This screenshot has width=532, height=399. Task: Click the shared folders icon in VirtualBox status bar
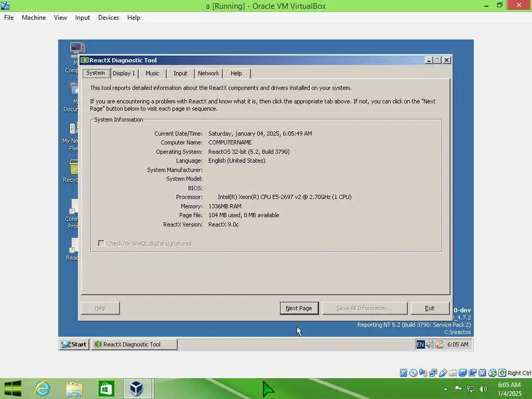453,373
